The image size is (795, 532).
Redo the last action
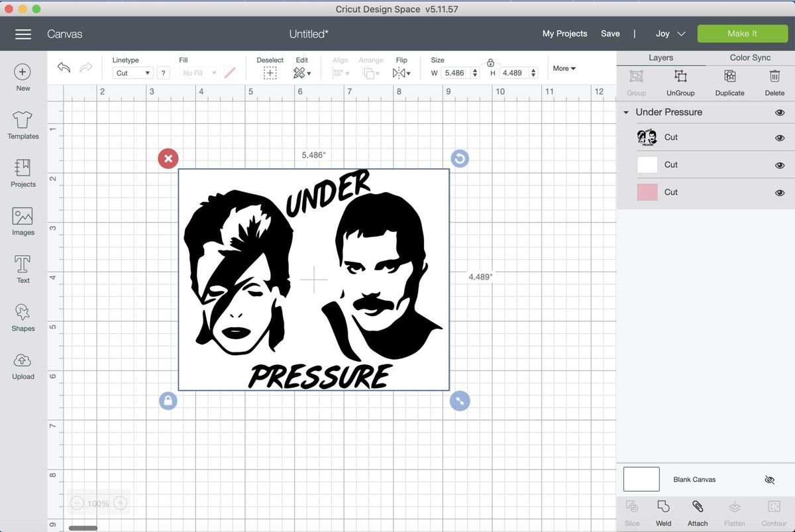pyautogui.click(x=85, y=68)
